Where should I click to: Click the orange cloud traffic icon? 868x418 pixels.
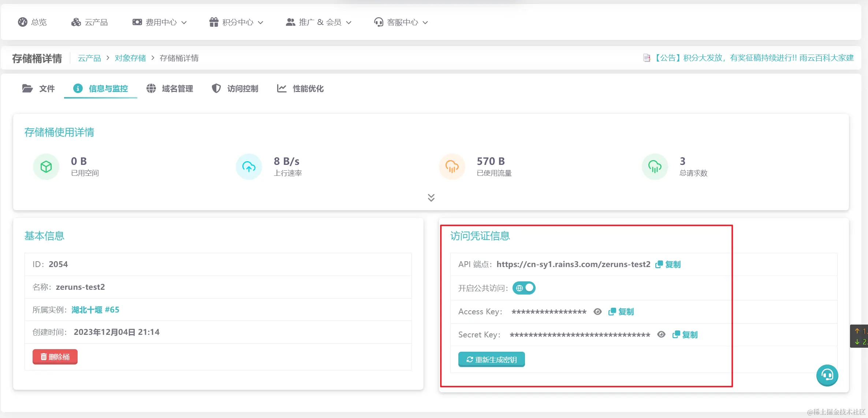pyautogui.click(x=452, y=167)
